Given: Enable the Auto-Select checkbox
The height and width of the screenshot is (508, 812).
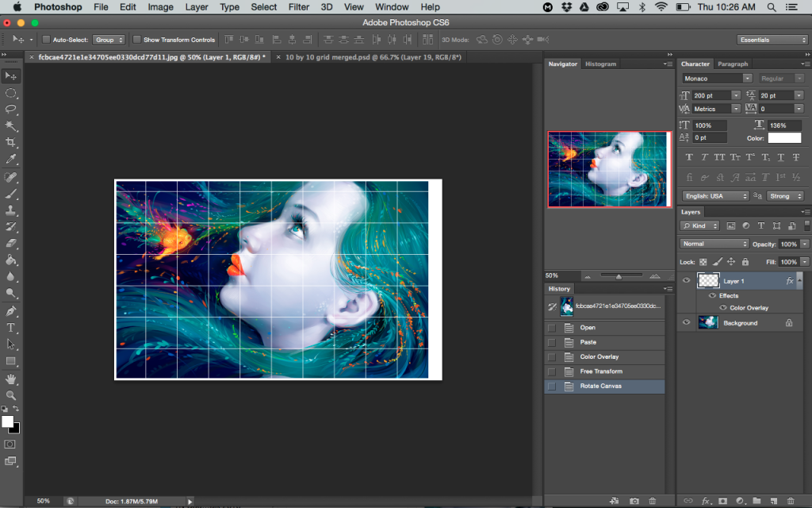Looking at the screenshot, I should click(46, 40).
